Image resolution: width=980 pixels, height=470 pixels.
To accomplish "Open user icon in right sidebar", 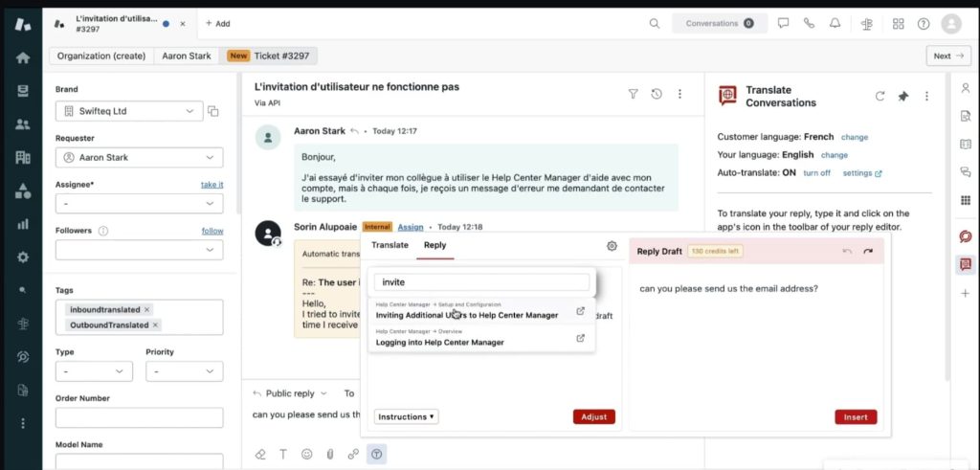I will (965, 88).
